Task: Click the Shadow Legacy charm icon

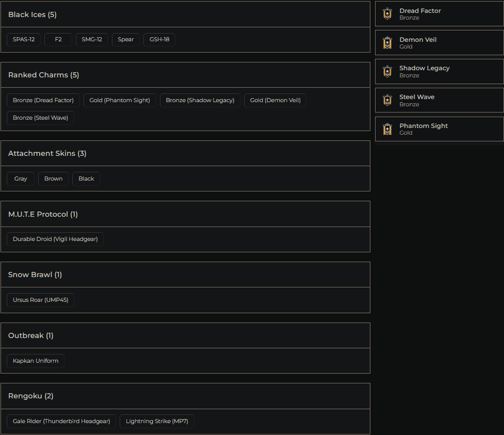Action: (387, 71)
